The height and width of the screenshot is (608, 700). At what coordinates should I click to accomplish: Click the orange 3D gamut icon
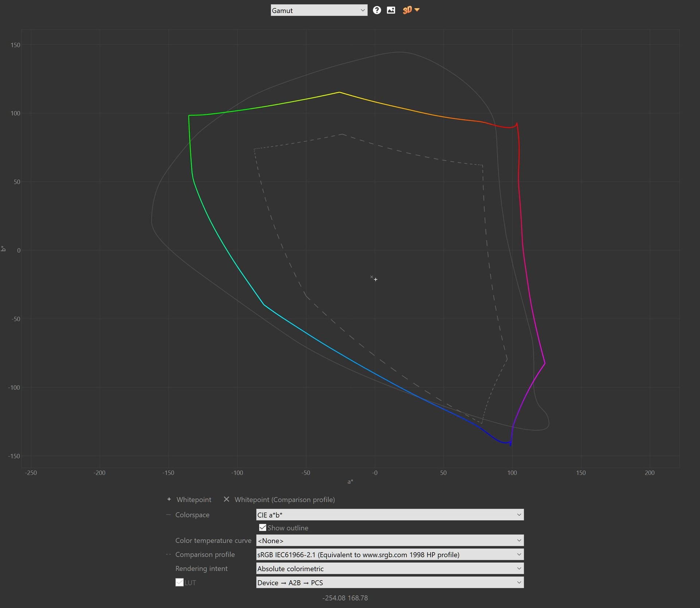coord(407,10)
